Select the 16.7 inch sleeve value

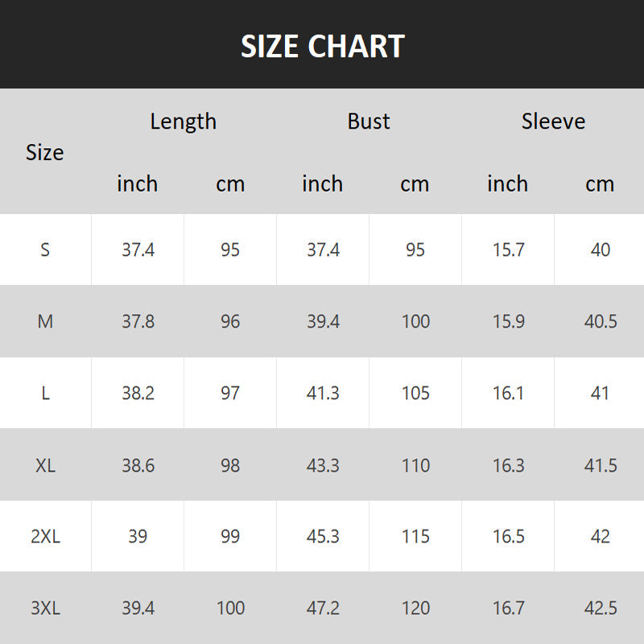pyautogui.click(x=508, y=609)
